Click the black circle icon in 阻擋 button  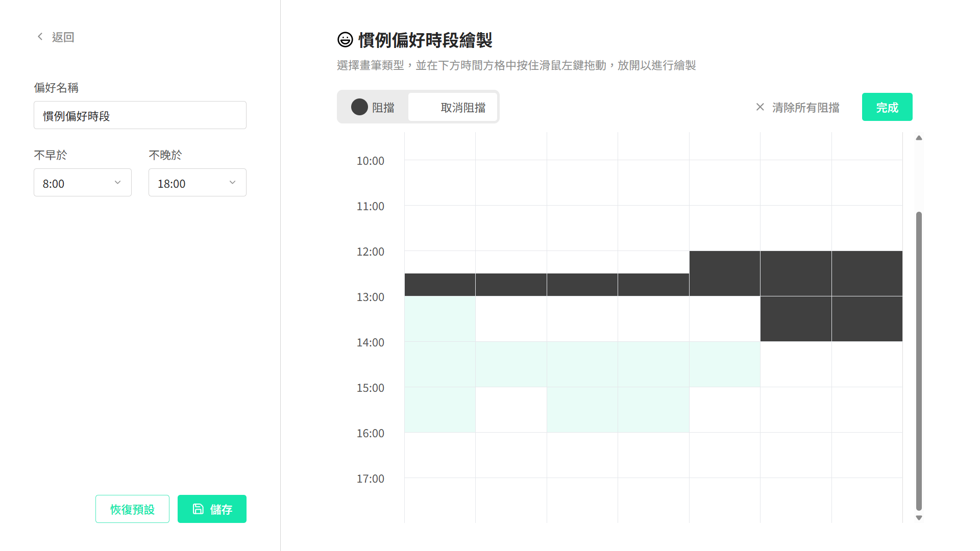(359, 107)
